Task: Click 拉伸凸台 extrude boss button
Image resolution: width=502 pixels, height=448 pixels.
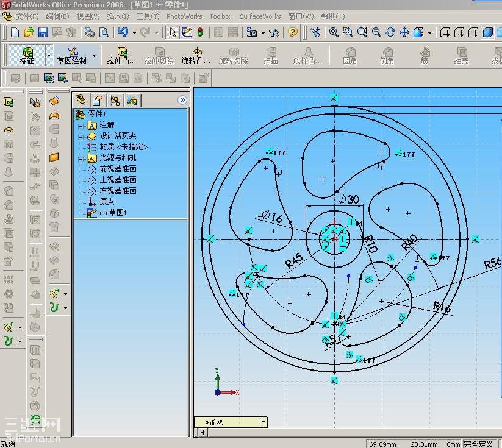Action: [x=121, y=55]
